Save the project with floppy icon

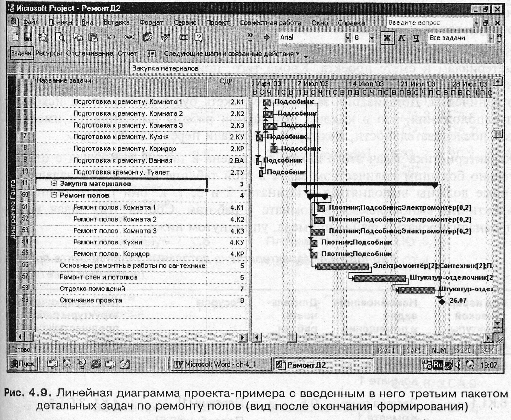click(28, 37)
